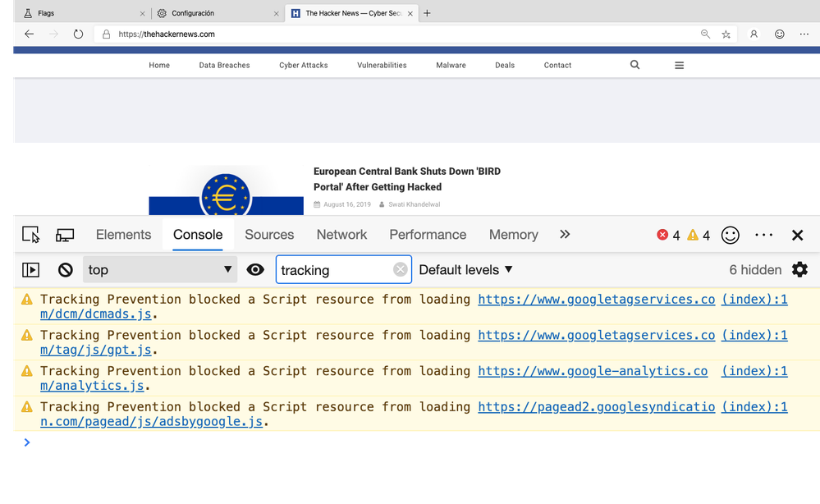Switch to Network tab
This screenshot has width=820, height=504.
(x=341, y=235)
